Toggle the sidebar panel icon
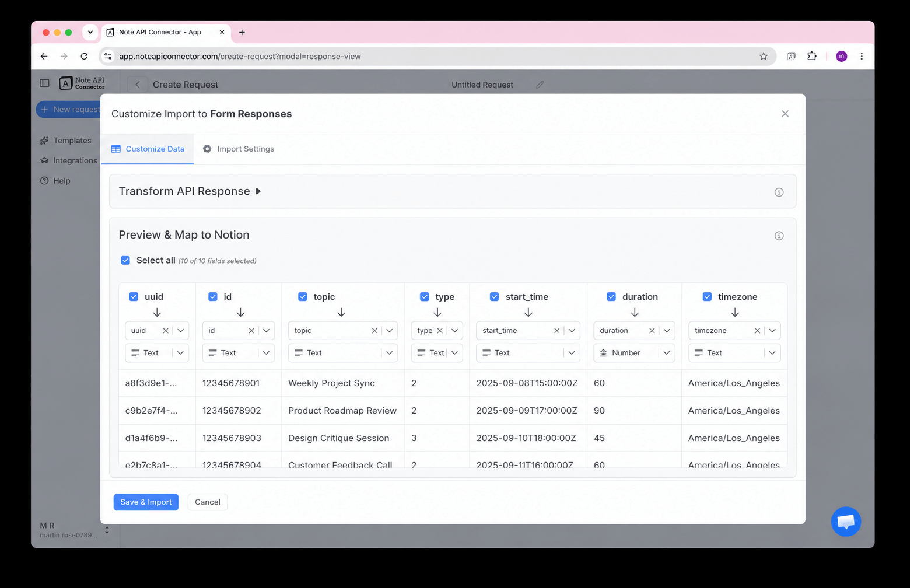Screen dimensions: 910x588 [44, 83]
